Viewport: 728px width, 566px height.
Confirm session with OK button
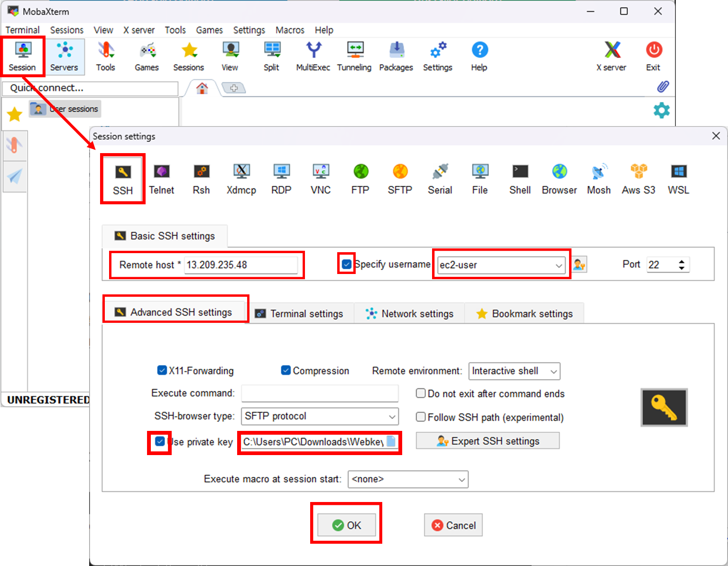[x=347, y=525]
